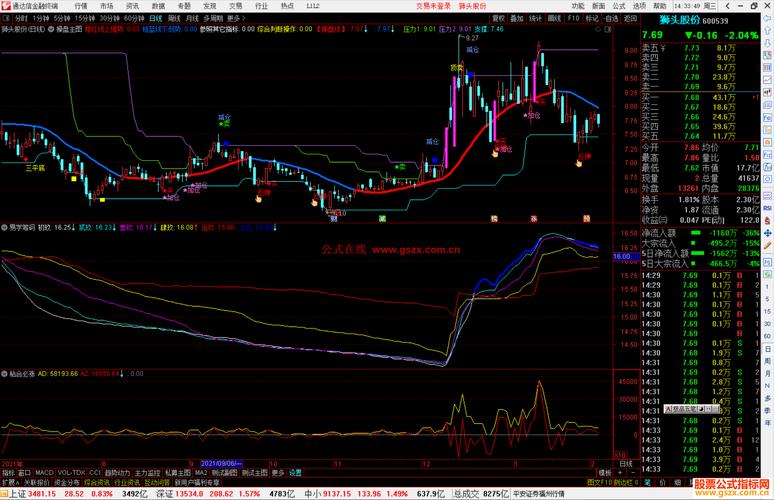Open the 公式 formula menu
The width and height of the screenshot is (774, 500).
619,6
